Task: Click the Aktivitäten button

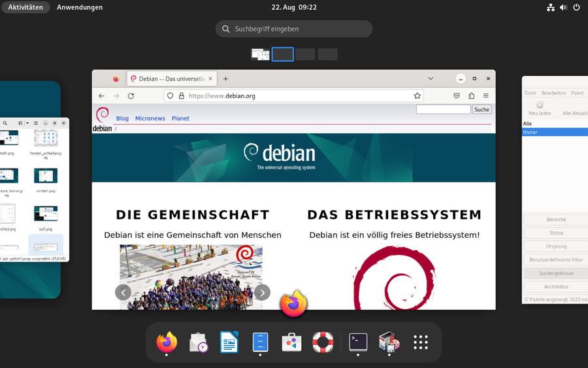Action: click(25, 7)
